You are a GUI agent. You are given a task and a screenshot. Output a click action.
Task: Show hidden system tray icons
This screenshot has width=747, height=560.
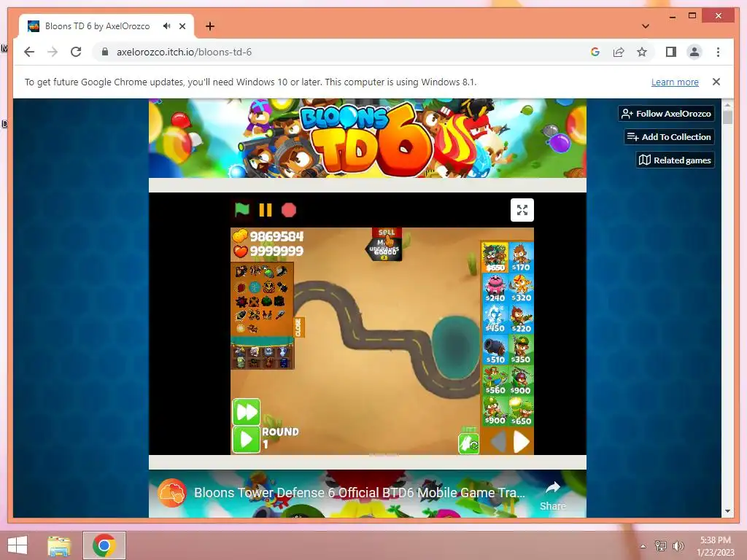(643, 545)
